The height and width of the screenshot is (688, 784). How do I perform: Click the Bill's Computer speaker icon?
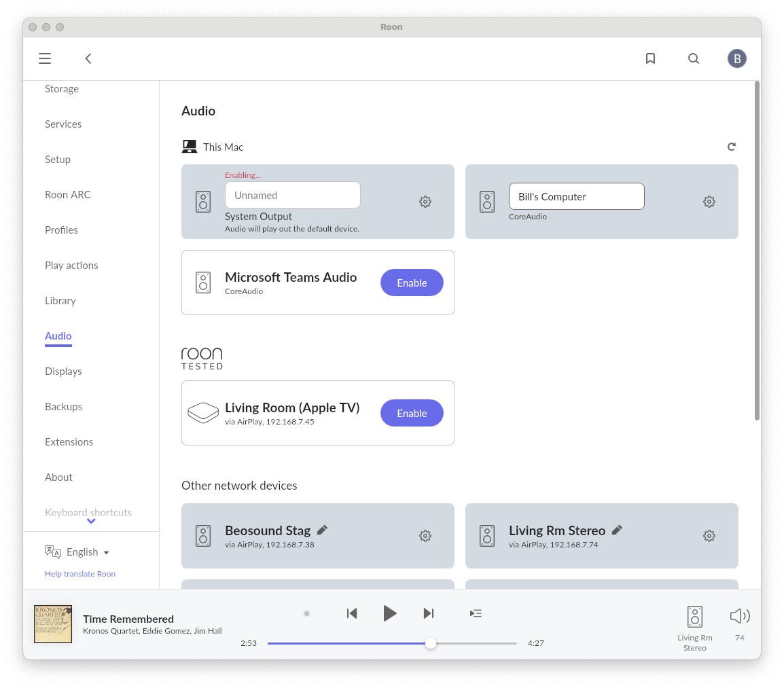[x=487, y=202]
